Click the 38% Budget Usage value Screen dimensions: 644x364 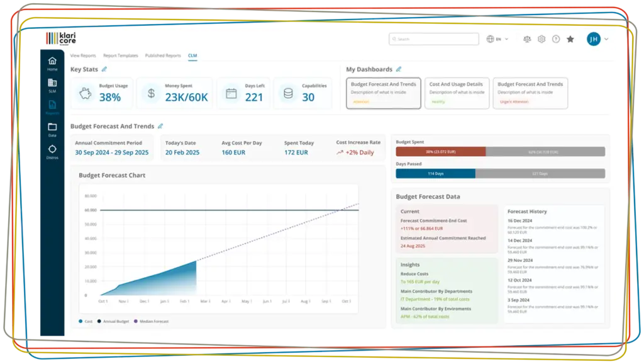(110, 98)
